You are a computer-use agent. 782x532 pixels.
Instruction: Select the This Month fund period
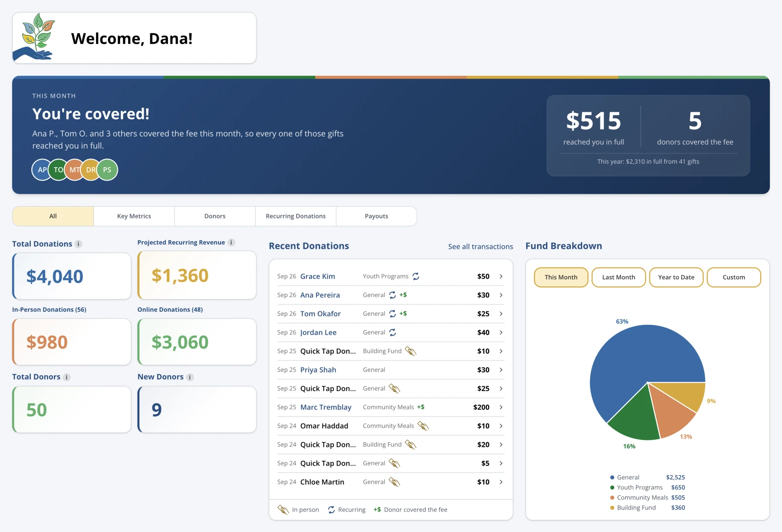(561, 277)
